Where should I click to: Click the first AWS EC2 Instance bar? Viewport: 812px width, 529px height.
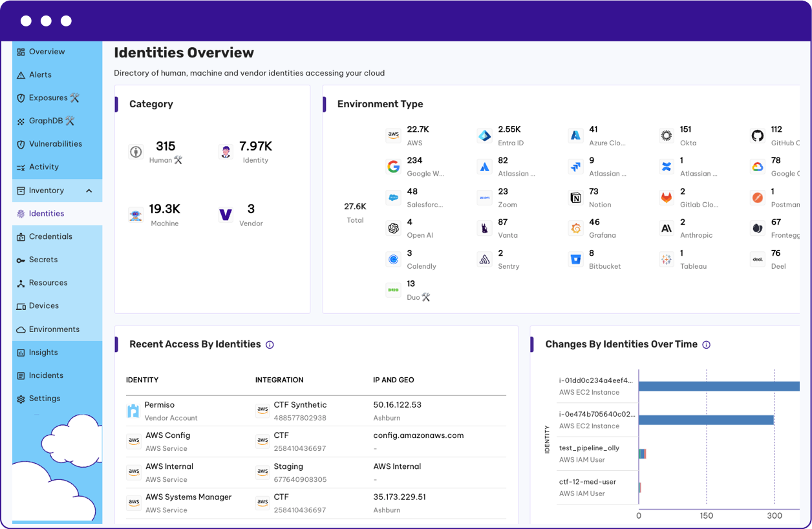pos(718,386)
